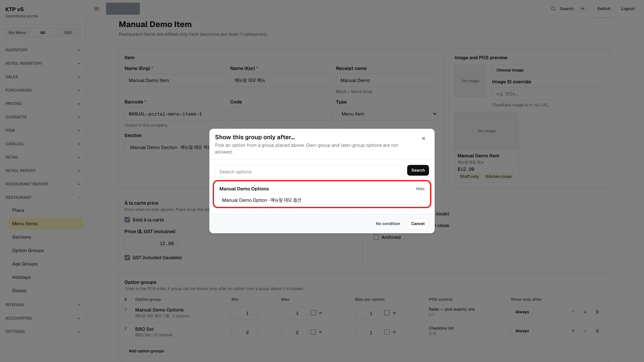The width and height of the screenshot is (644, 362).
Task: Collapse the RESTAURANT sidebar section
Action: click(x=43, y=197)
